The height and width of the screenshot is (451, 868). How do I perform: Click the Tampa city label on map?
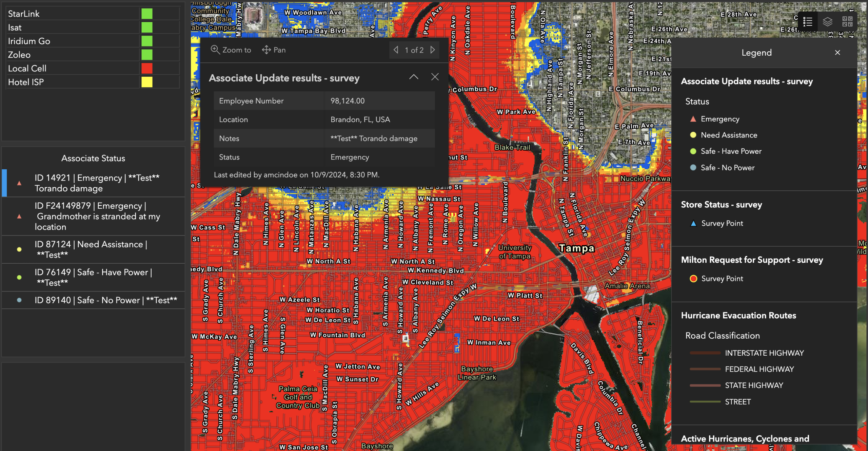tap(576, 248)
